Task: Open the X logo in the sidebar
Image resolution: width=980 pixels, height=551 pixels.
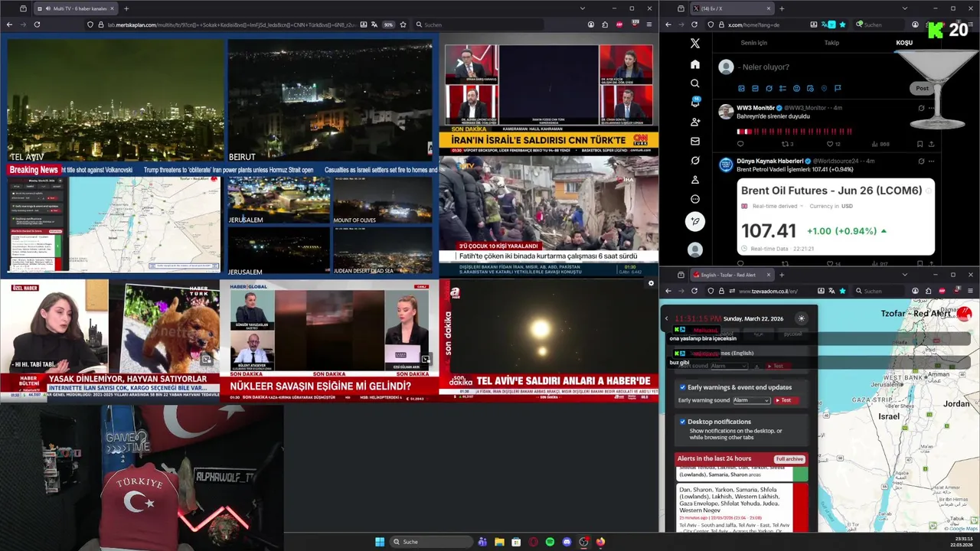Action: pos(694,44)
